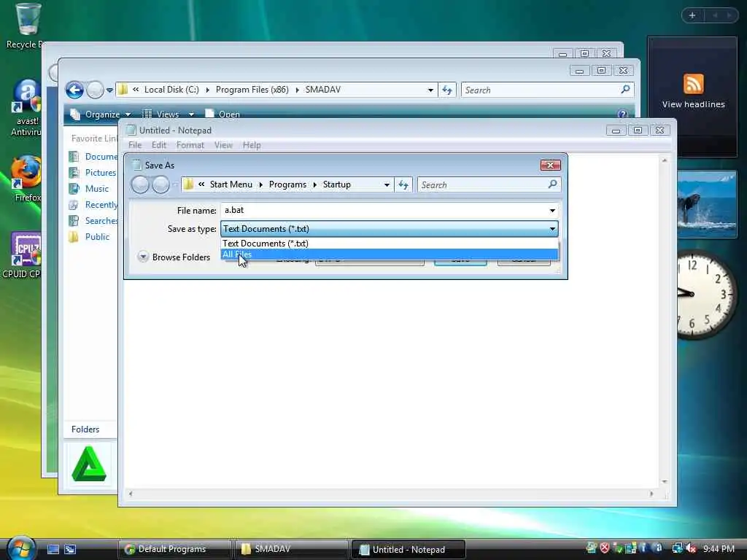Click Program Files (x86) in Explorer breadcrumb
The width and height of the screenshot is (747, 560).
click(x=252, y=90)
